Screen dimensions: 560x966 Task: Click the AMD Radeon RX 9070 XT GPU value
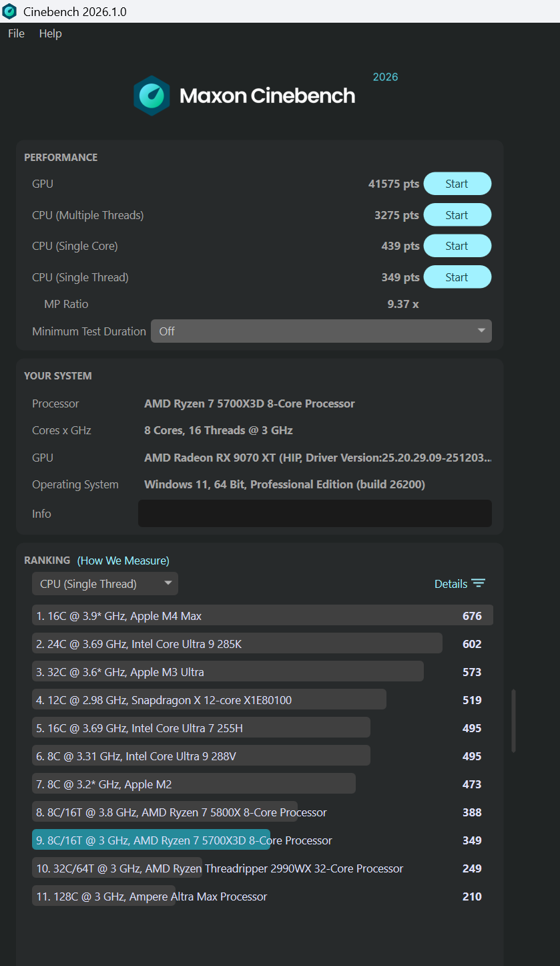pyautogui.click(x=318, y=458)
